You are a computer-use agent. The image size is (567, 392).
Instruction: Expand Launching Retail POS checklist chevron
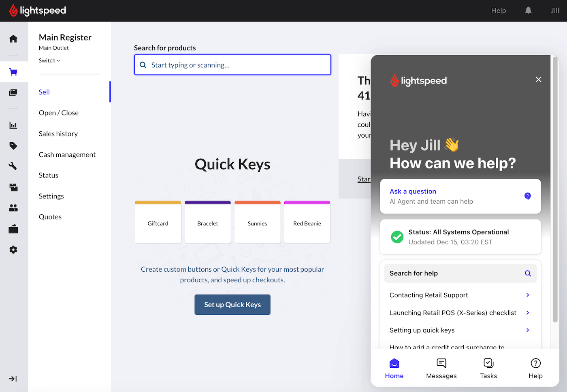tap(528, 313)
